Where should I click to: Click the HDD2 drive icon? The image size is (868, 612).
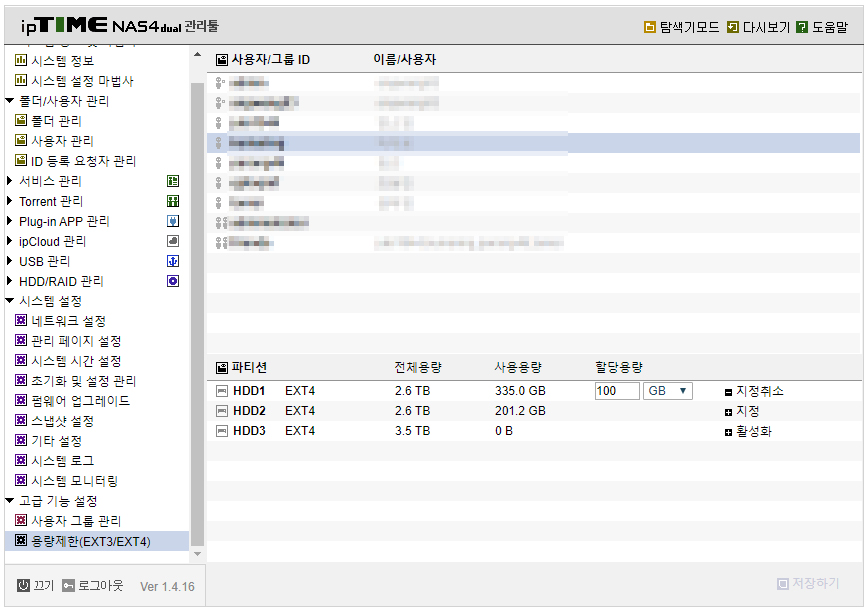(x=221, y=411)
